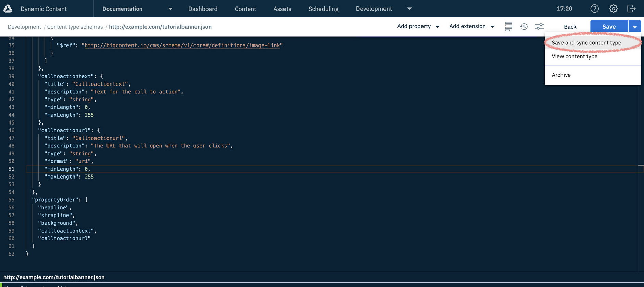Click line number 51 in gutter

(11, 169)
